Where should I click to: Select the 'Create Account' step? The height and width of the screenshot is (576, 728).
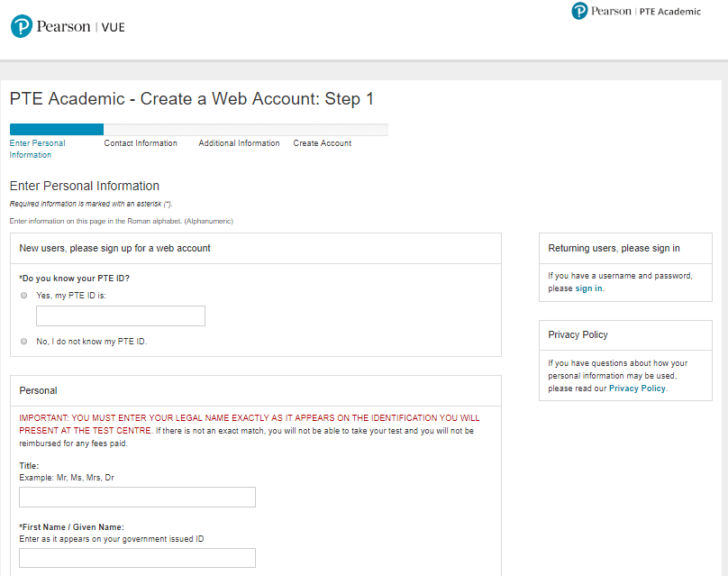click(x=323, y=143)
